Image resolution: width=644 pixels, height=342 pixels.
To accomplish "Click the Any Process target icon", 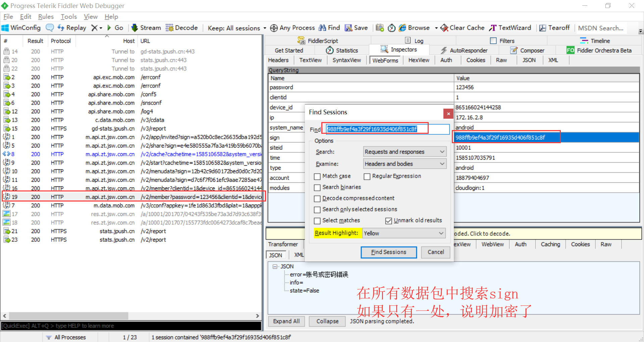I will coord(274,28).
